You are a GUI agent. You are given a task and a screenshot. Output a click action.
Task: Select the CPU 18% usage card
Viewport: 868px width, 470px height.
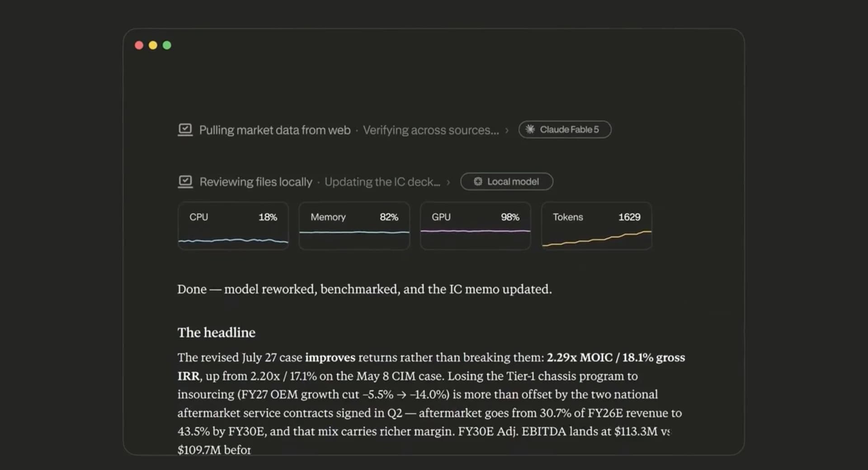tap(233, 226)
